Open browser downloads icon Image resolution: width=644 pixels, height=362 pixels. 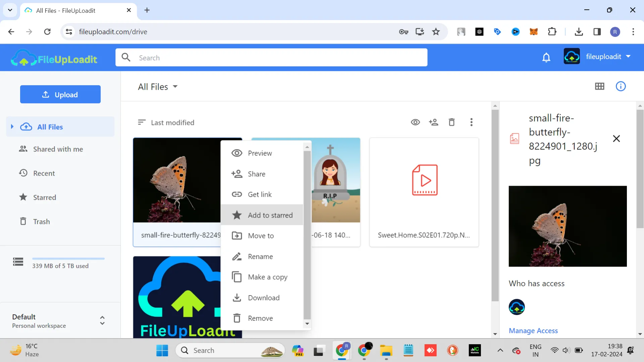point(579,32)
